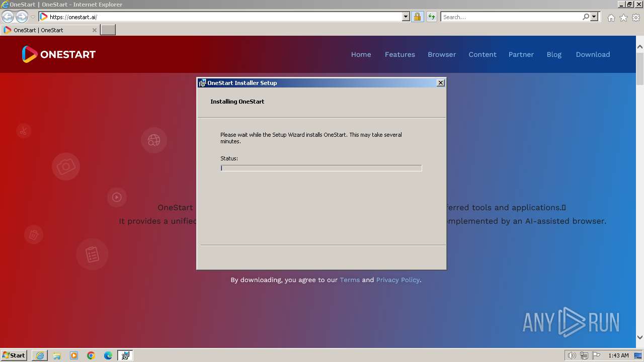Click the Show desktop button

click(x=638, y=355)
